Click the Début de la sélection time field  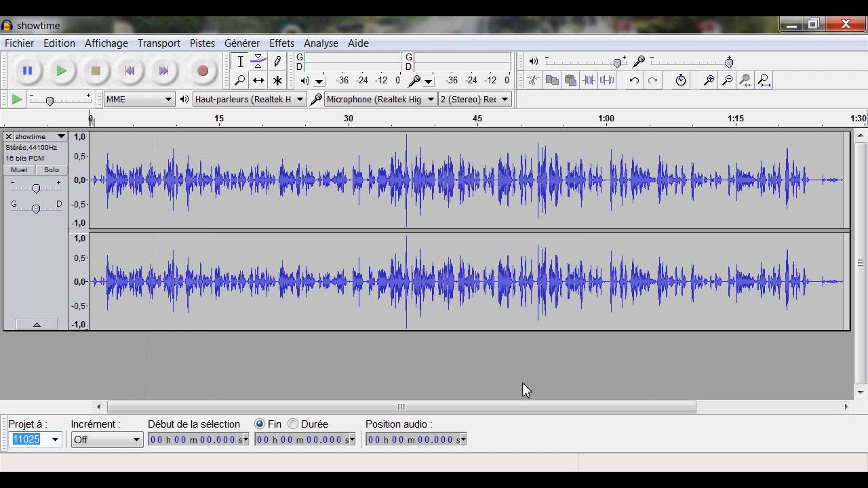click(199, 439)
